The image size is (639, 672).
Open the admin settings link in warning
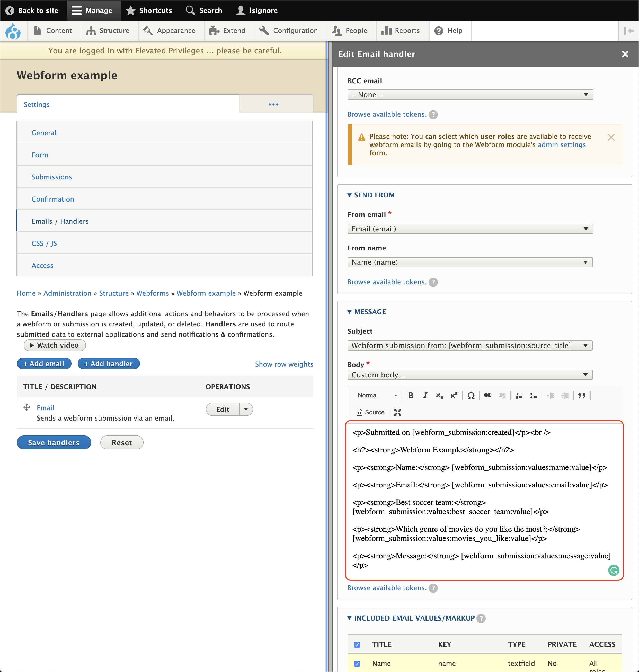point(562,145)
